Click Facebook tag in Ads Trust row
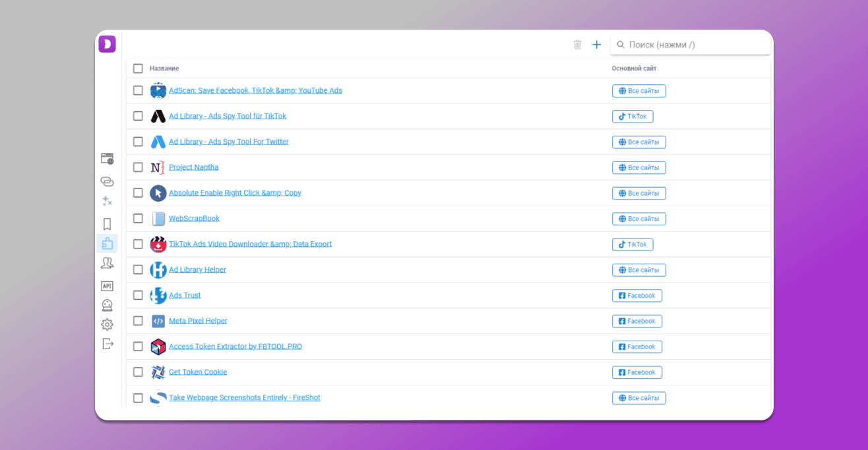Image resolution: width=868 pixels, height=450 pixels. click(x=637, y=296)
